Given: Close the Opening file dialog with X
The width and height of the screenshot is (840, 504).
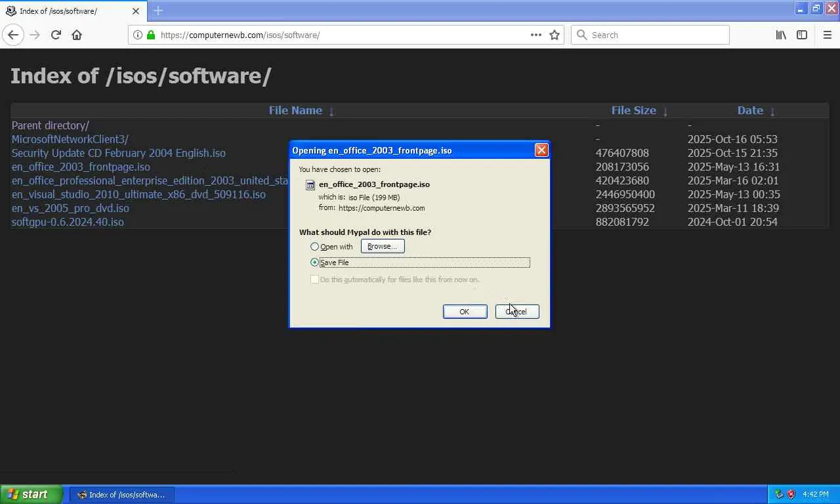Looking at the screenshot, I should pos(541,150).
